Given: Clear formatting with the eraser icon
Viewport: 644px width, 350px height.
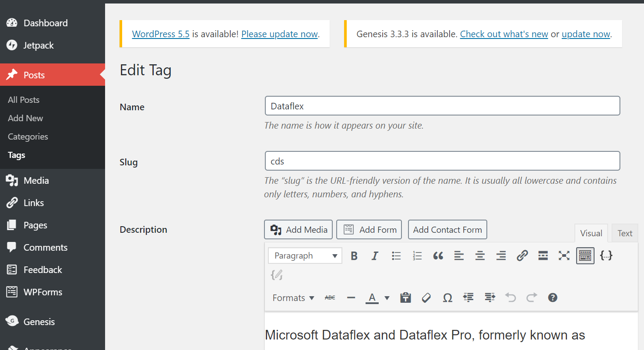Looking at the screenshot, I should click(426, 298).
